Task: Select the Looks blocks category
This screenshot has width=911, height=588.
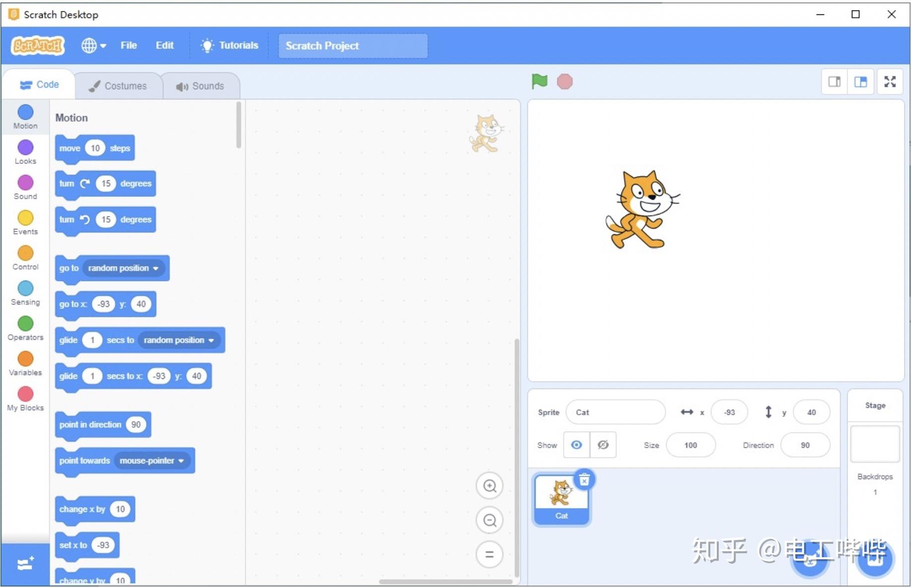Action: click(25, 152)
